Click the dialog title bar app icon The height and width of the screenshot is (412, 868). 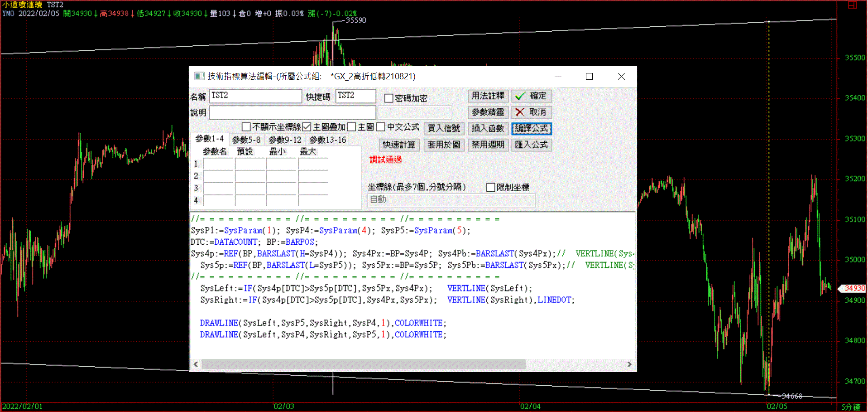(199, 76)
